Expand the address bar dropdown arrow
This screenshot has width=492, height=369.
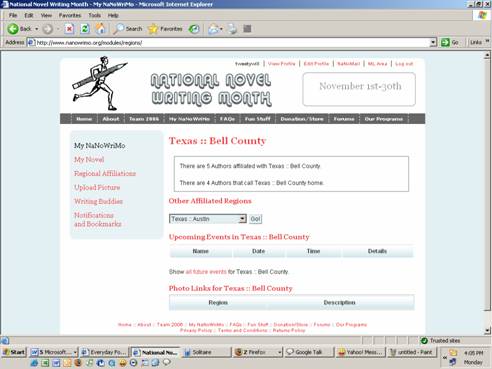coord(433,42)
